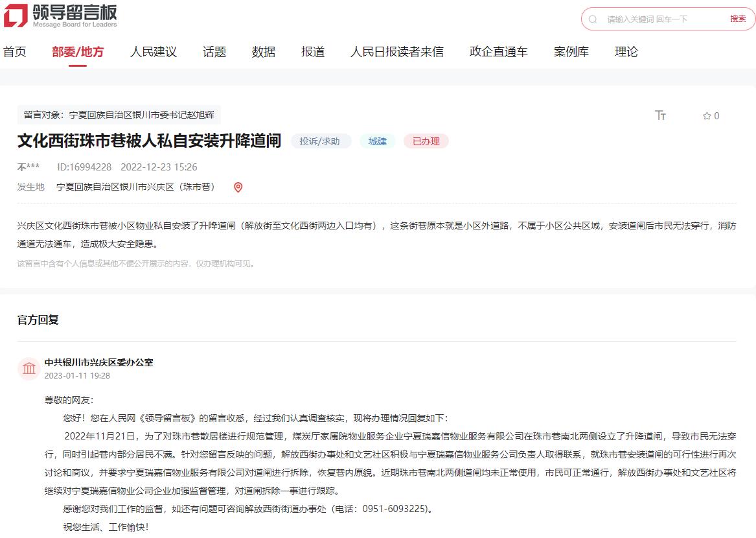The image size is (756, 538).
Task: Type in the keyword search field
Action: tap(661, 19)
